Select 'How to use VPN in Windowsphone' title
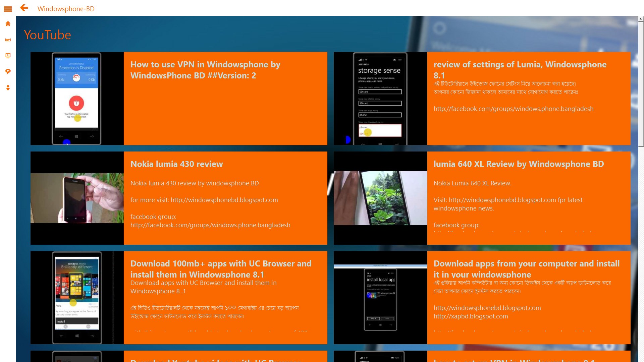The height and width of the screenshot is (362, 644). (205, 70)
